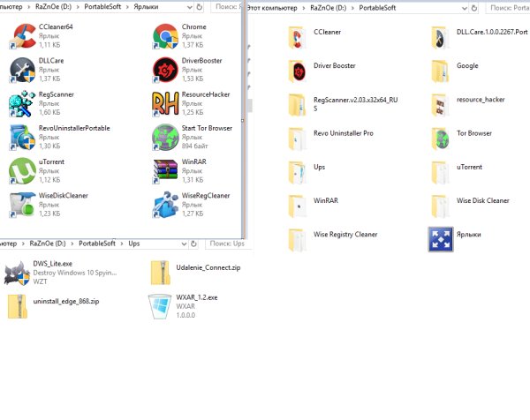Select the WXAR_1.2.exe trash bin icon
The image size is (530, 420).
[x=160, y=306]
